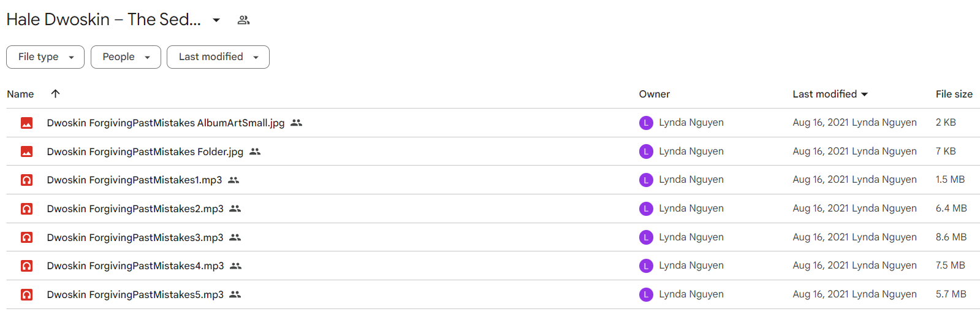The width and height of the screenshot is (980, 314).
Task: Click the Owner column header
Action: pyautogui.click(x=655, y=94)
